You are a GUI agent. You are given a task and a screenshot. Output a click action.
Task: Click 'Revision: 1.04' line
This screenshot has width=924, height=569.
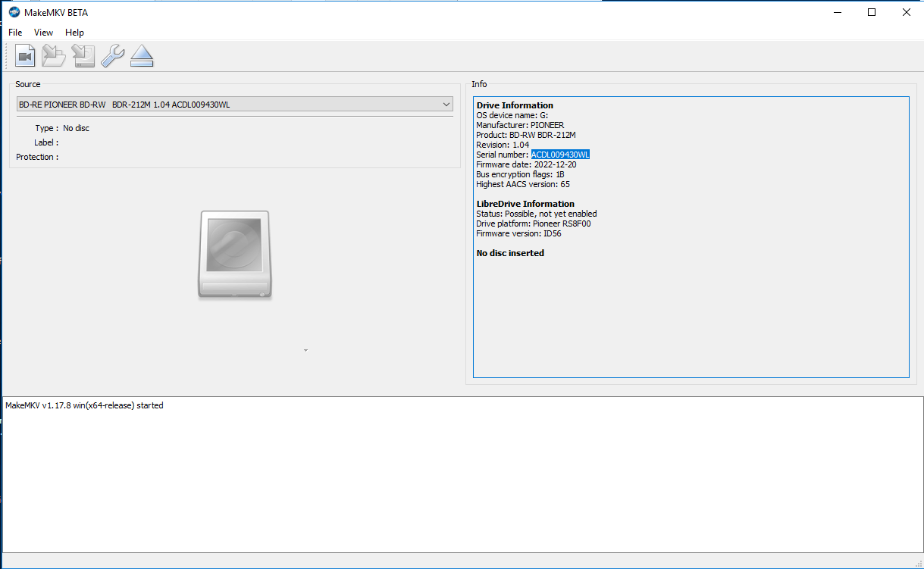pyautogui.click(x=503, y=145)
